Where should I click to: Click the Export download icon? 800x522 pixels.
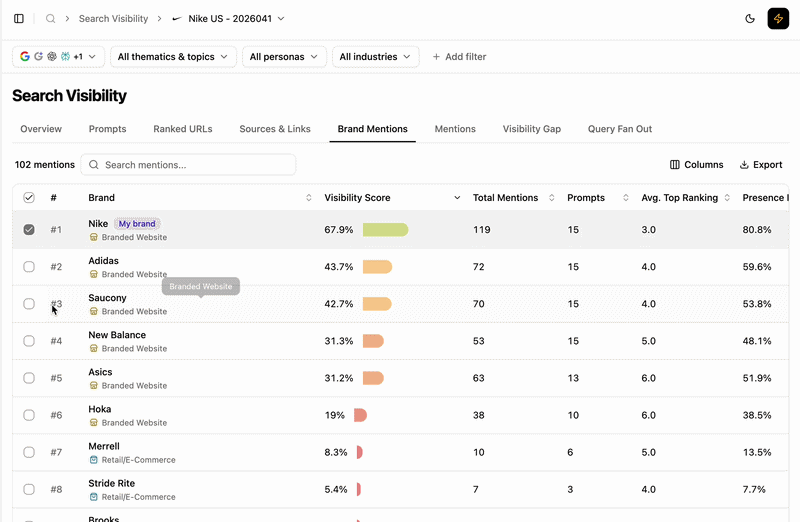[744, 164]
